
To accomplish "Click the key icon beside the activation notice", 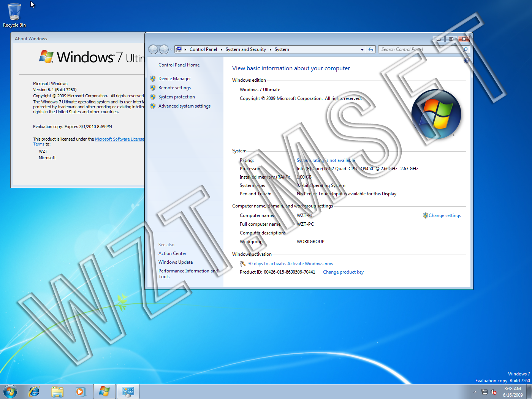I will tap(242, 264).
